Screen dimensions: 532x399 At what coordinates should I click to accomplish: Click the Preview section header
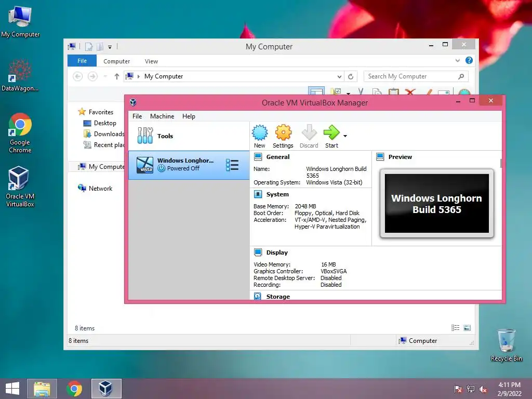tap(400, 157)
